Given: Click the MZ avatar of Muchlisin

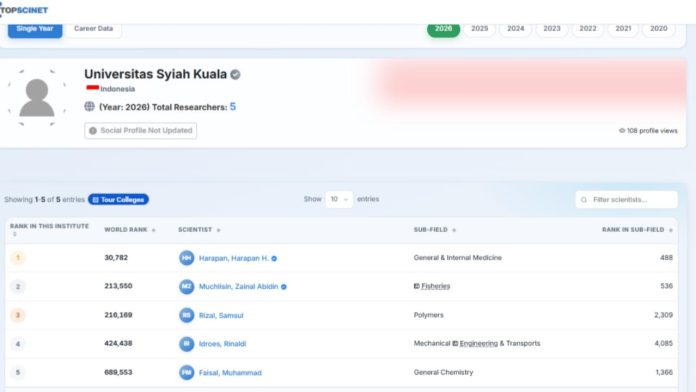Looking at the screenshot, I should pos(186,286).
